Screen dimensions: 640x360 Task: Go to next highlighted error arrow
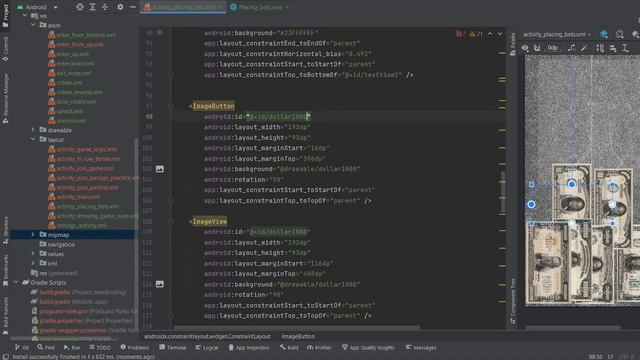tap(500, 34)
